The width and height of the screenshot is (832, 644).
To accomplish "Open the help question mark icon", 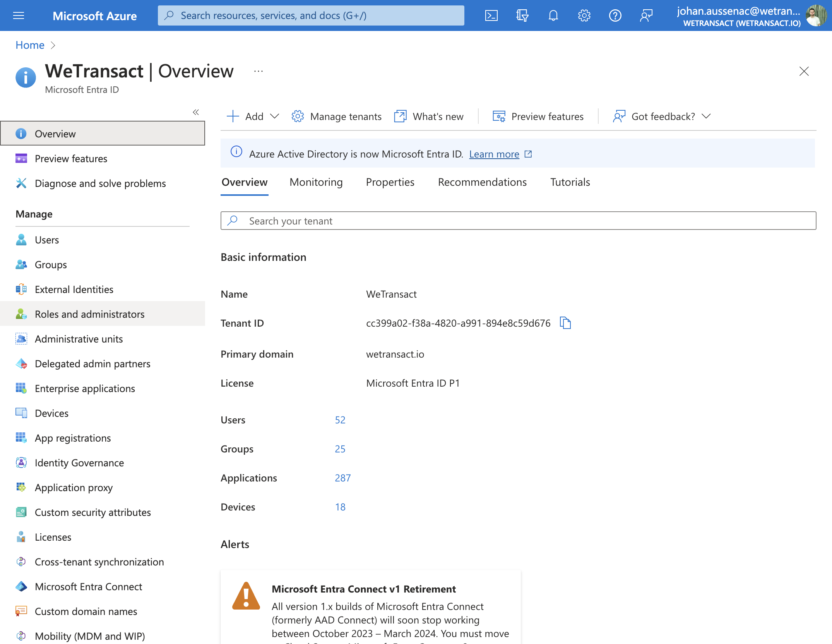I will click(615, 15).
